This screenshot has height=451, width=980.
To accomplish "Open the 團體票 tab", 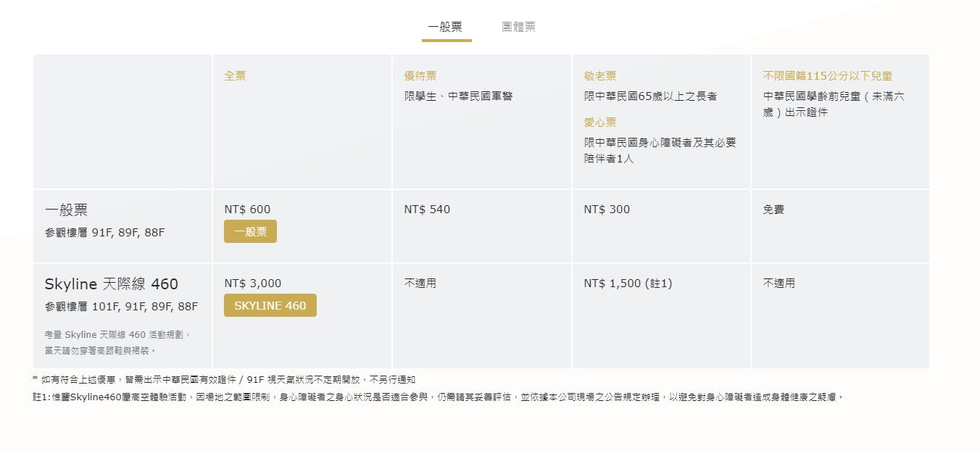I will tap(518, 28).
